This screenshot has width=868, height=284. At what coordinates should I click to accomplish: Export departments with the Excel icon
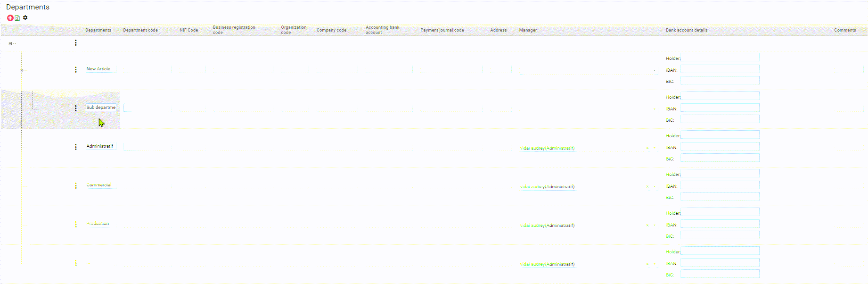click(17, 18)
